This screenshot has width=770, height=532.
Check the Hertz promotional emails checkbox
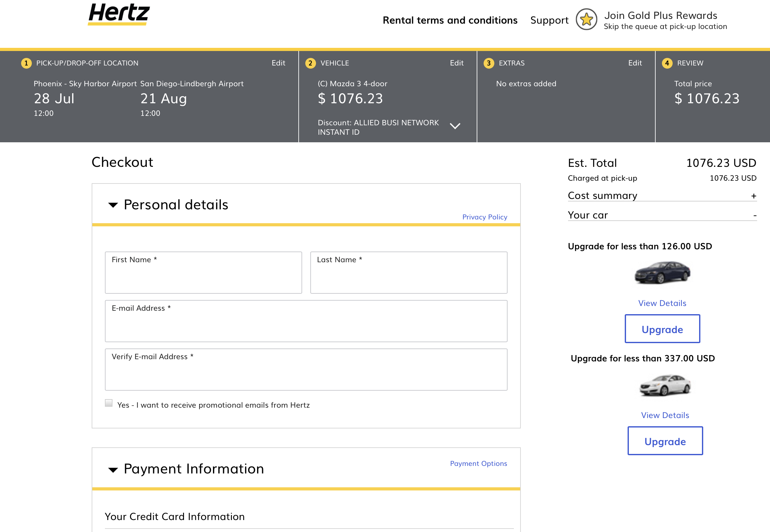pos(109,403)
